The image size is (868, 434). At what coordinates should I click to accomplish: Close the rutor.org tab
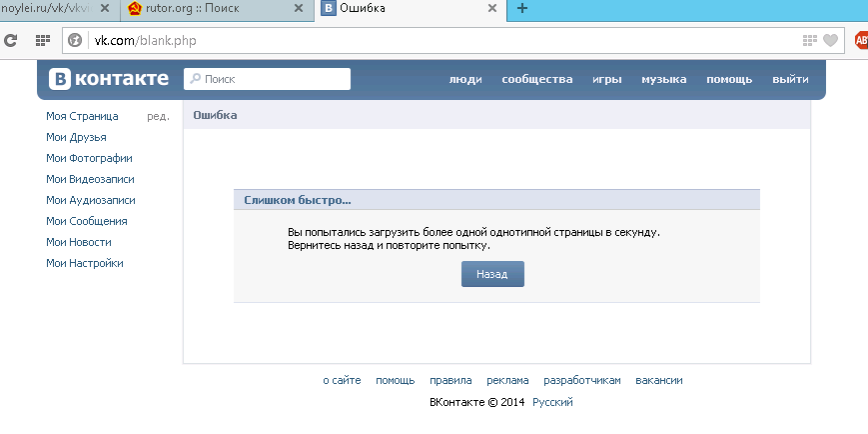coord(299,8)
